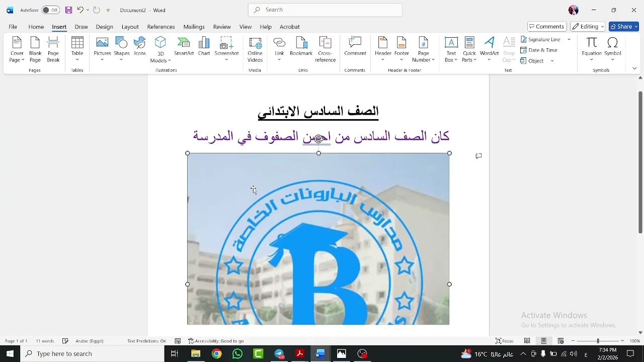Go to the References tab
Image resolution: width=644 pixels, height=362 pixels.
pyautogui.click(x=161, y=27)
